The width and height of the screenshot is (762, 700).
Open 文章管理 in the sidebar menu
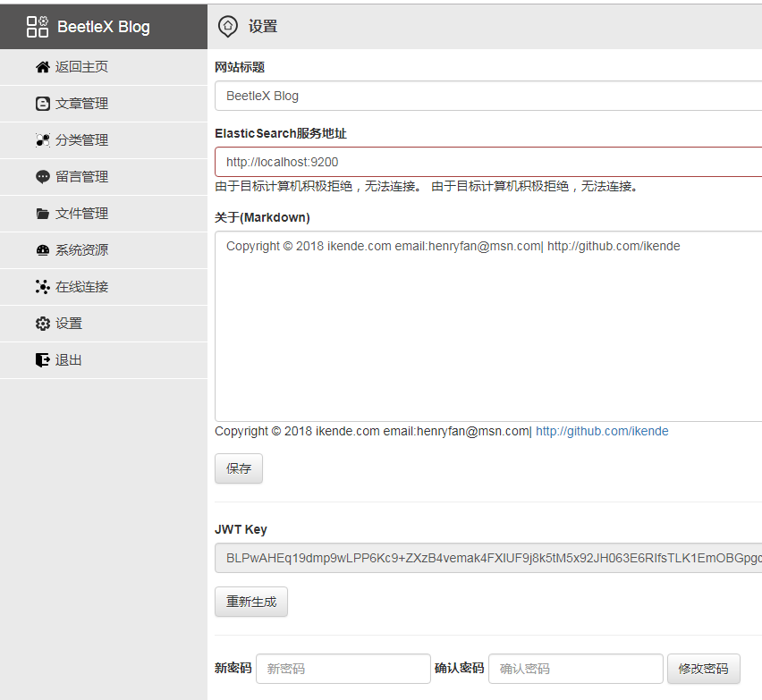pos(81,104)
